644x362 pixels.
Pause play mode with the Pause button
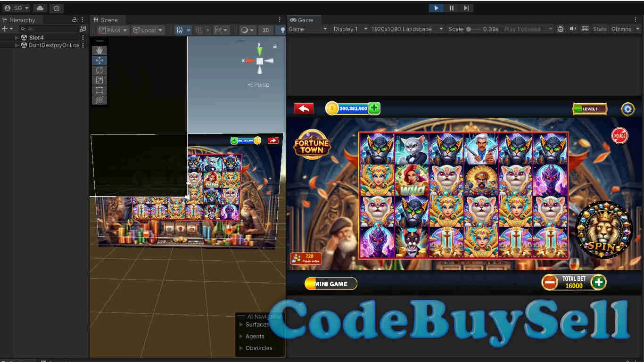click(451, 8)
